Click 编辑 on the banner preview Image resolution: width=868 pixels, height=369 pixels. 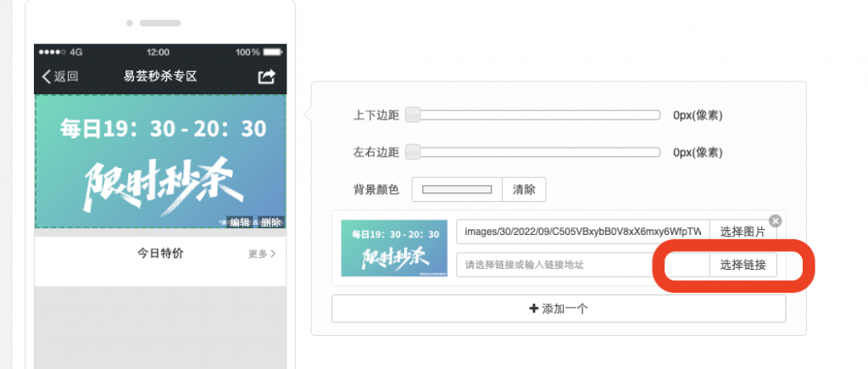[x=240, y=222]
